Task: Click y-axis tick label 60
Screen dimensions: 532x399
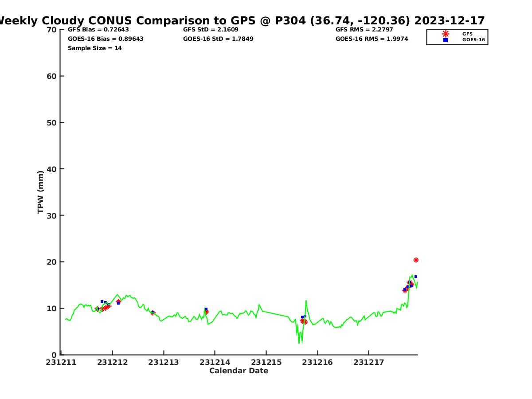Action: tap(52, 76)
